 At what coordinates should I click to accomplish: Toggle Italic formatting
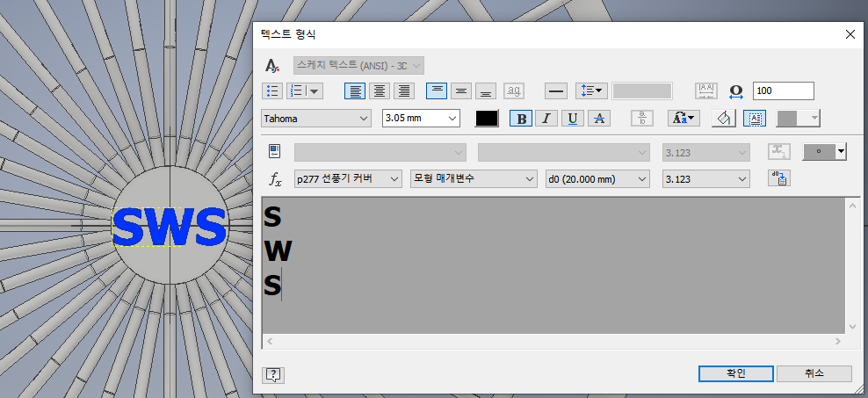click(x=546, y=119)
